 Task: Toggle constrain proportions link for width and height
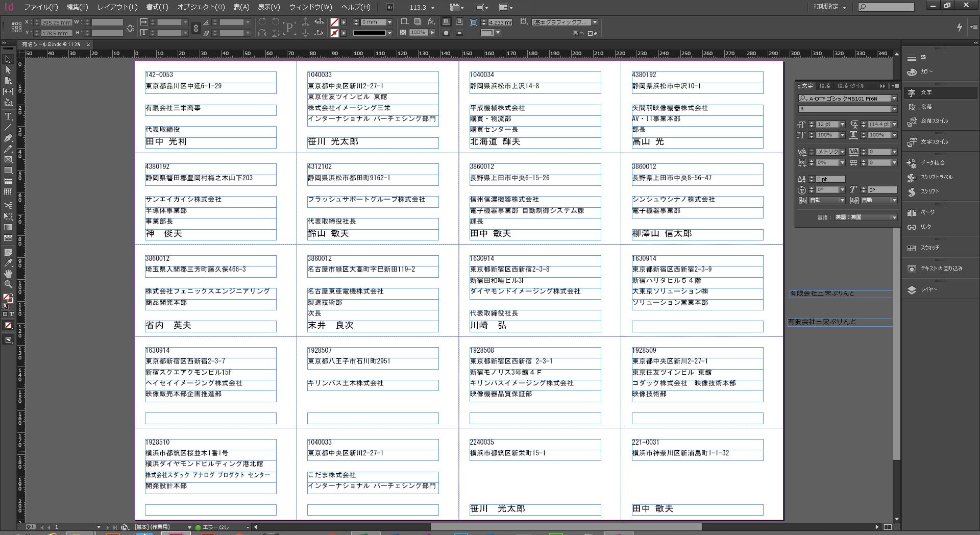click(131, 28)
